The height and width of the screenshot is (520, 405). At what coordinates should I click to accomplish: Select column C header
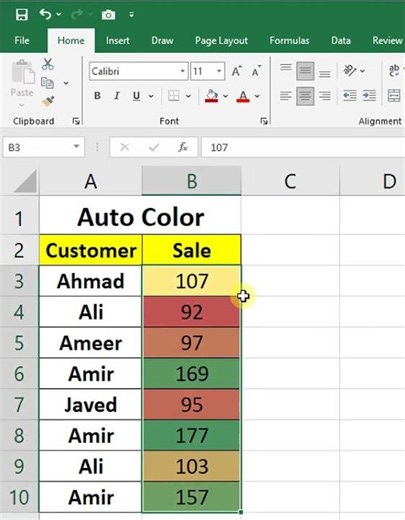(x=290, y=181)
